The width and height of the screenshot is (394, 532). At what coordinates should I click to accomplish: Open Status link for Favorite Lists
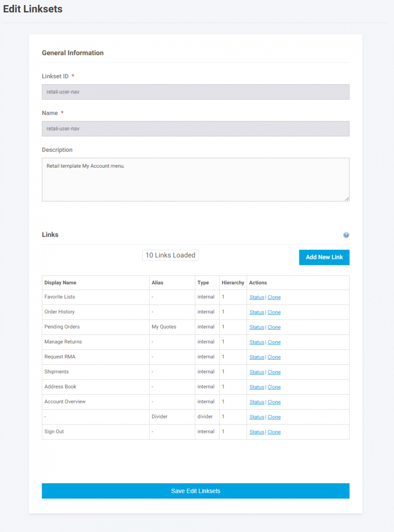(x=257, y=297)
